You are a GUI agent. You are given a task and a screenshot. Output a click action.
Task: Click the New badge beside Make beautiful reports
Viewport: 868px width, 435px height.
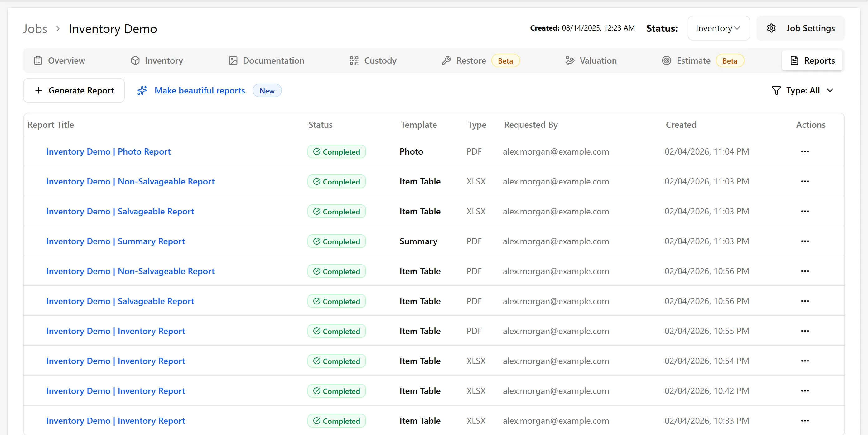click(x=267, y=91)
